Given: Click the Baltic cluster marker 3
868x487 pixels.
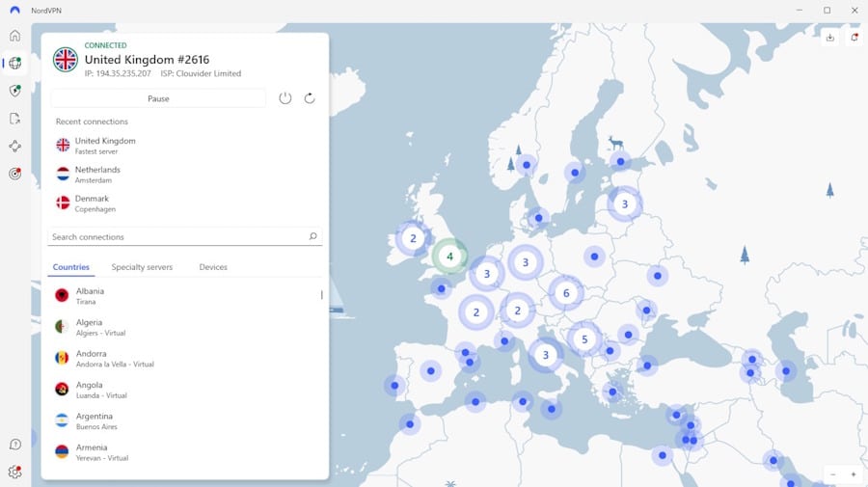Looking at the screenshot, I should (x=624, y=204).
